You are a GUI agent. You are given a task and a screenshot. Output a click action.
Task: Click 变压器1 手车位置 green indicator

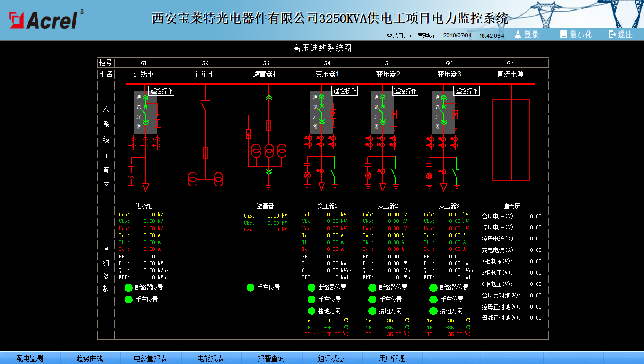coord(312,300)
